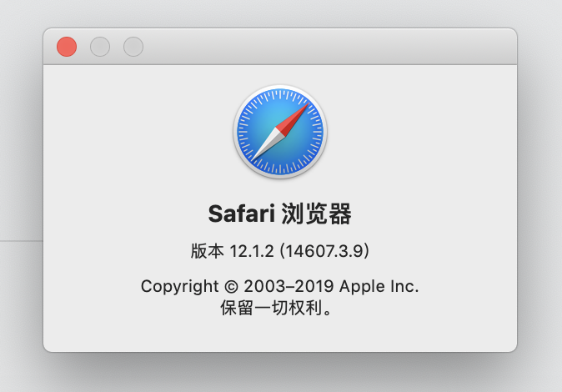The width and height of the screenshot is (562, 392).
Task: Click the 'Copyright © 2003–2019 Apple Inc.' line
Action: [280, 286]
